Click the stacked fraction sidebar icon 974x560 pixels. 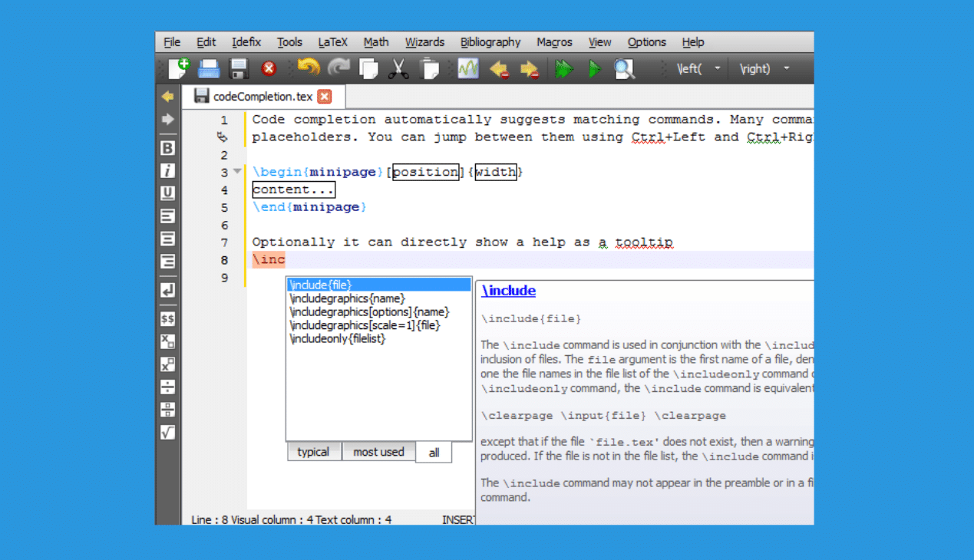tap(167, 410)
